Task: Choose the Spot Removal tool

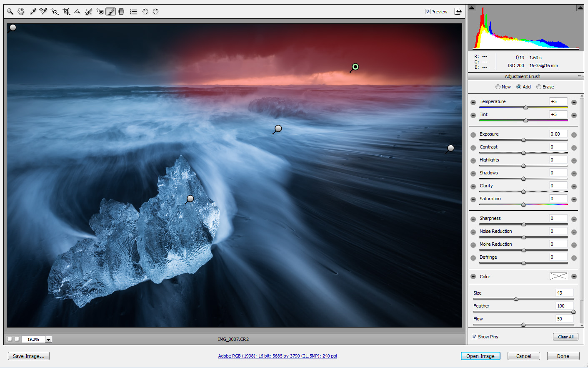Action: 88,11
